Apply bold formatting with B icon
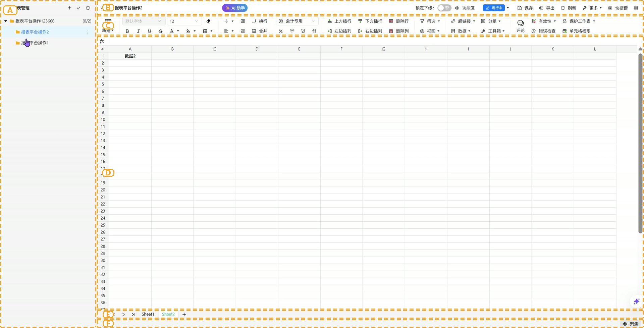This screenshot has width=644, height=328. pos(127,31)
